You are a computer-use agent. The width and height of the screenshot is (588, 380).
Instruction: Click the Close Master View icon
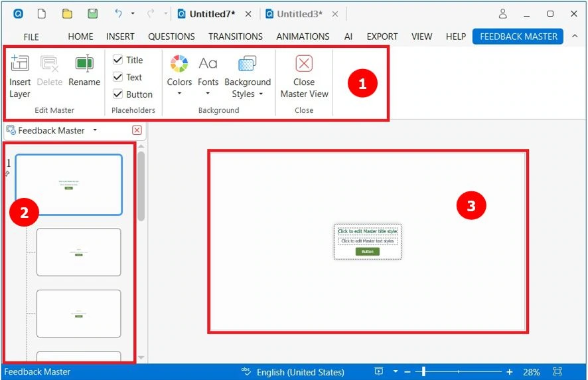pos(304,63)
